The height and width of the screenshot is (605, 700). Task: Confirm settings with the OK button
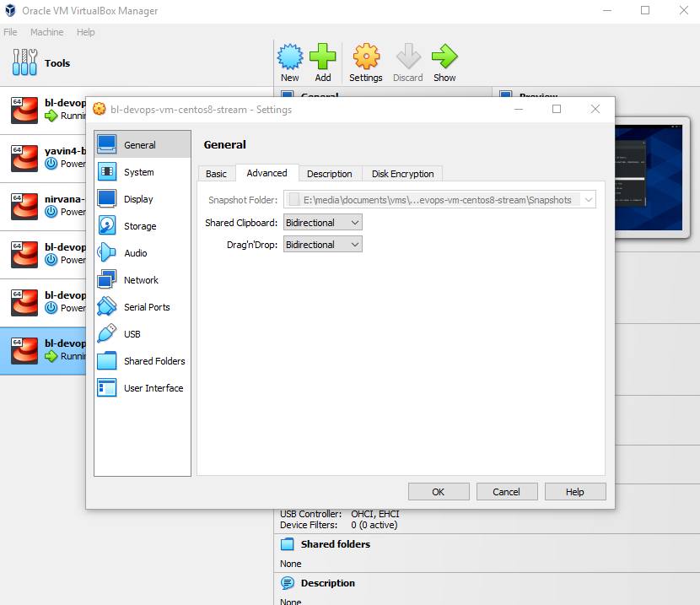pos(439,492)
